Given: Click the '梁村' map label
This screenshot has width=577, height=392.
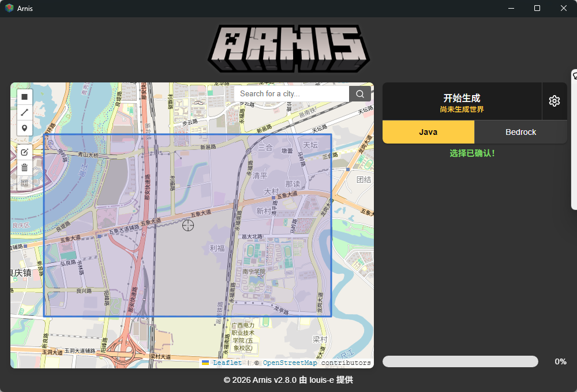Looking at the screenshot, I should [x=320, y=340].
